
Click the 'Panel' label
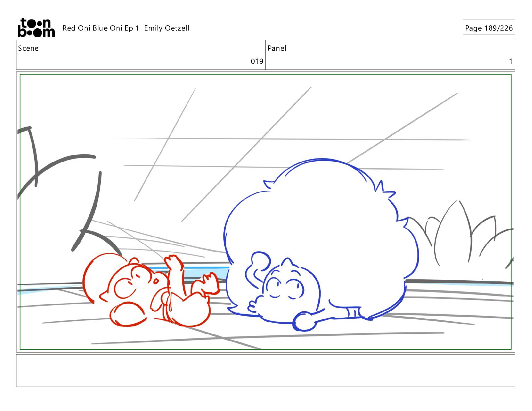tap(277, 48)
